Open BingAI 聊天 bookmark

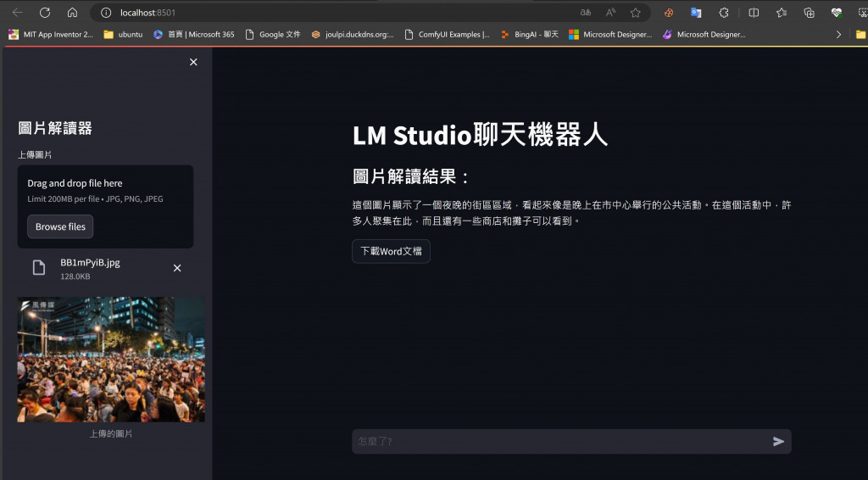(529, 34)
